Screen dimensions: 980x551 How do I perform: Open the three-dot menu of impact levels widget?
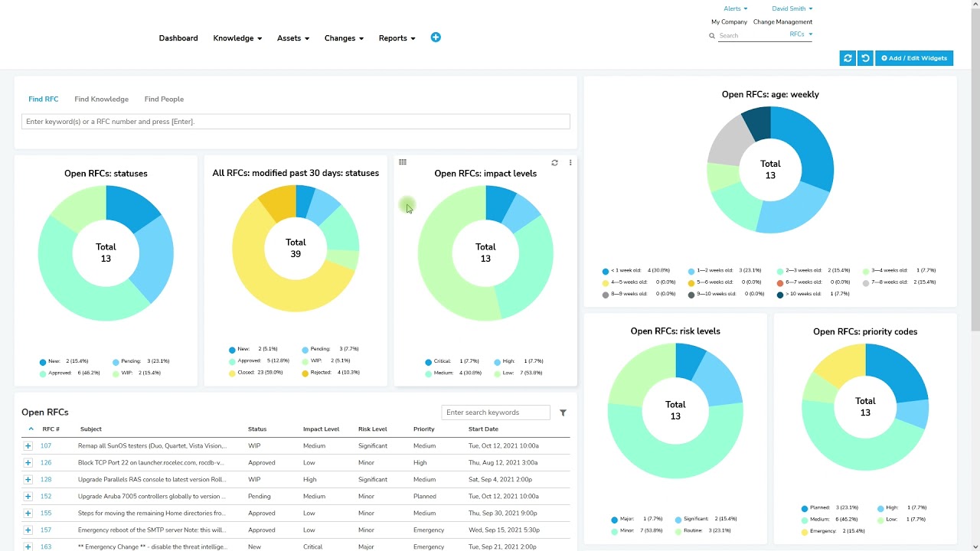(570, 162)
